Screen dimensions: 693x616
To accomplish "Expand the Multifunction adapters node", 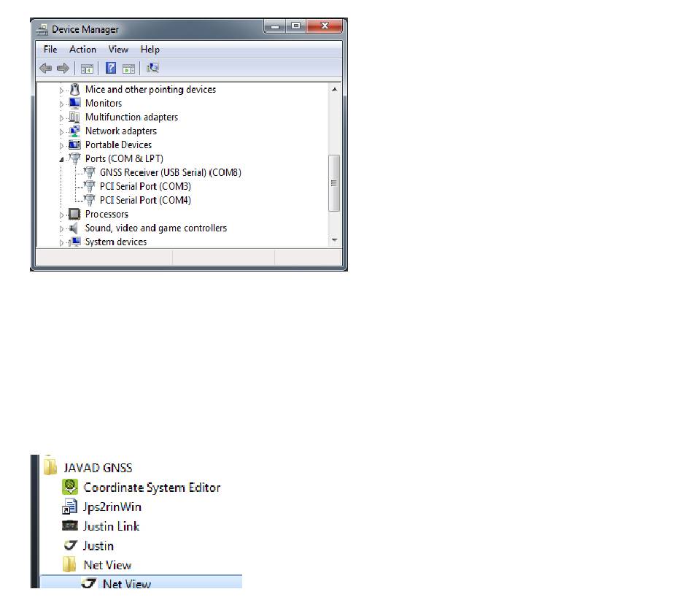I will tap(61, 118).
